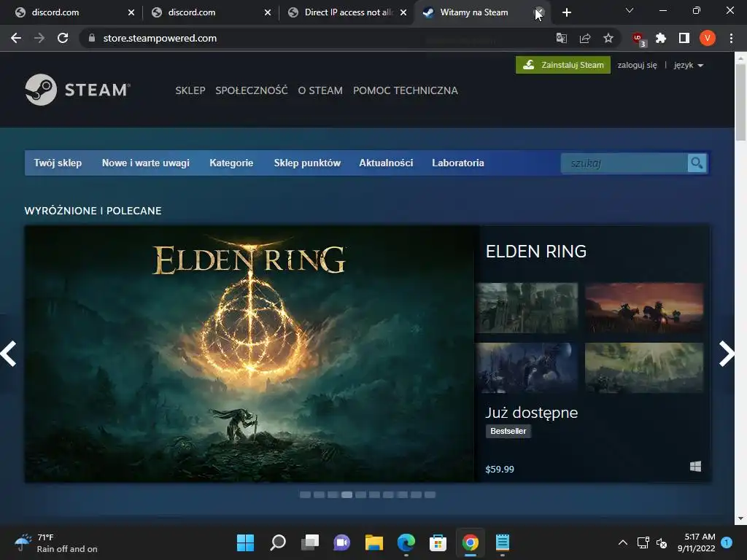The height and width of the screenshot is (560, 747).
Task: Click the padlock site info icon
Action: click(92, 38)
